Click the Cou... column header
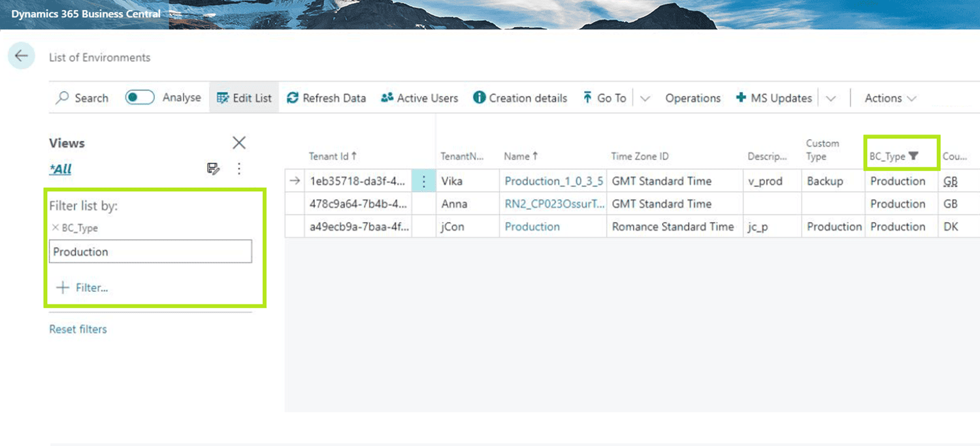The width and height of the screenshot is (980, 446). coord(954,156)
